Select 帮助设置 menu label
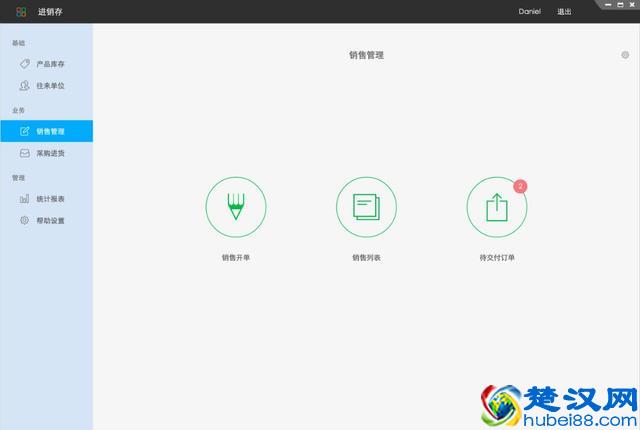The image size is (640, 430). click(51, 221)
